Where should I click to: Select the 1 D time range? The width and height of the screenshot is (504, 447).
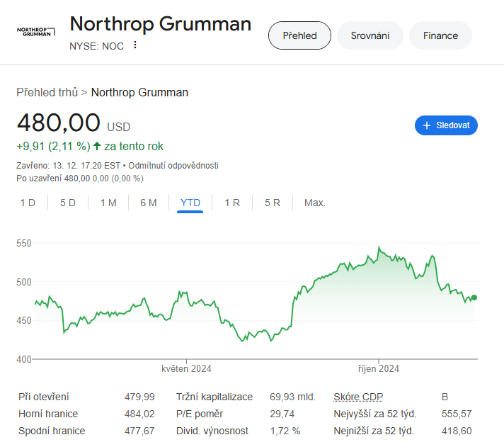click(28, 203)
